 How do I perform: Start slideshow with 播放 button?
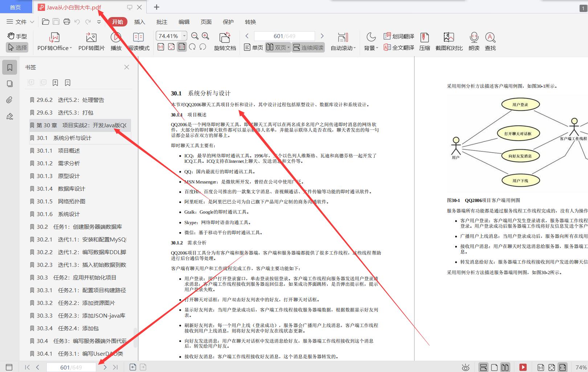(116, 42)
